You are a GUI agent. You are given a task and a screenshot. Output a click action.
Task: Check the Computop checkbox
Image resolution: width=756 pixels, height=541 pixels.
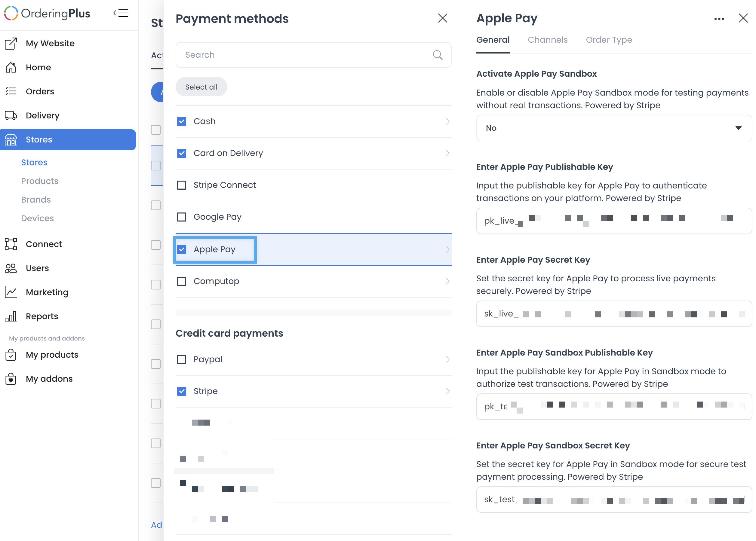tap(182, 281)
